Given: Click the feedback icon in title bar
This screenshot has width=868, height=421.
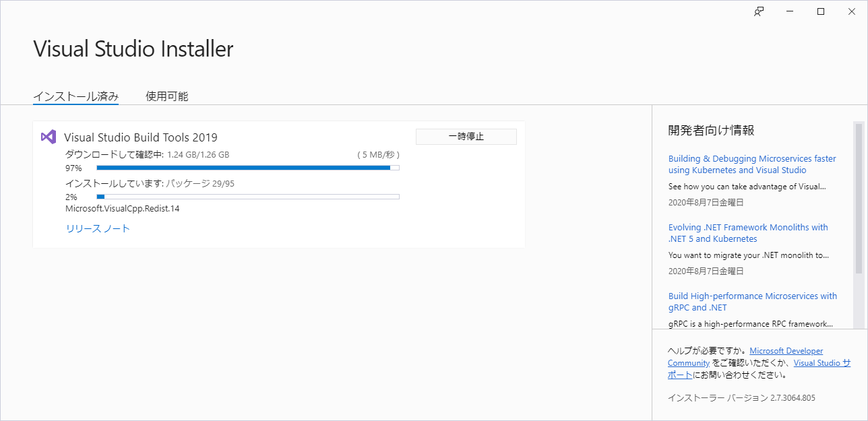Looking at the screenshot, I should (x=759, y=11).
